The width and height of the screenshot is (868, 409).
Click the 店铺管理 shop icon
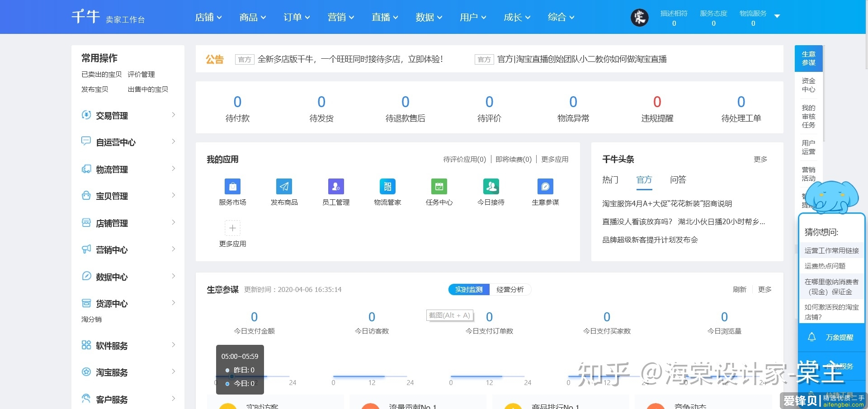click(x=86, y=222)
